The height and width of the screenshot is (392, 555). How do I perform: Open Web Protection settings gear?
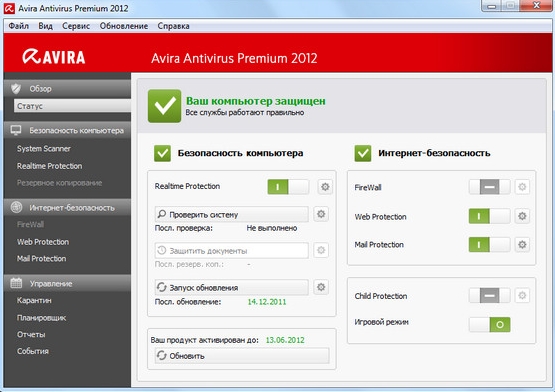click(x=522, y=216)
